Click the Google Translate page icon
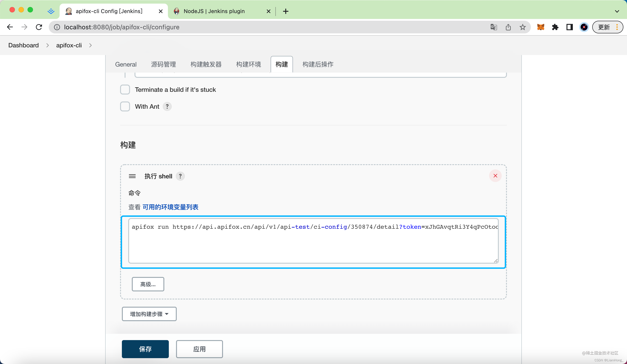The width and height of the screenshot is (627, 364). (494, 27)
